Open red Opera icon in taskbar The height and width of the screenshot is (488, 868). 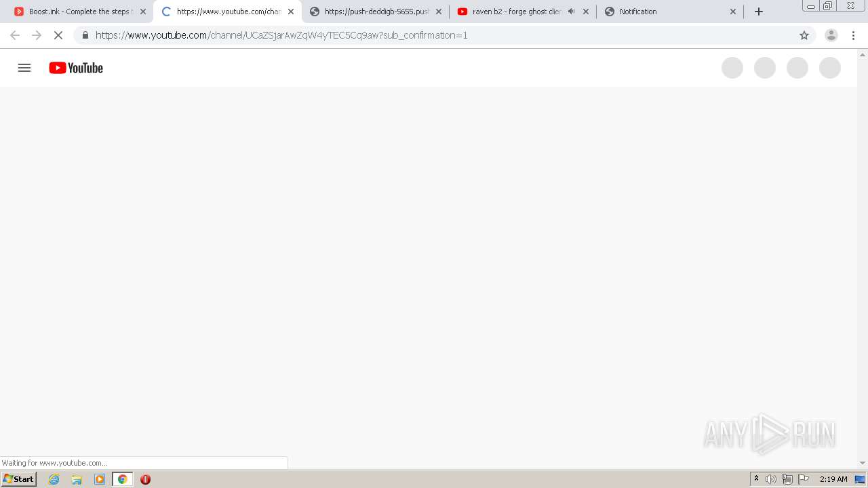[x=145, y=479]
